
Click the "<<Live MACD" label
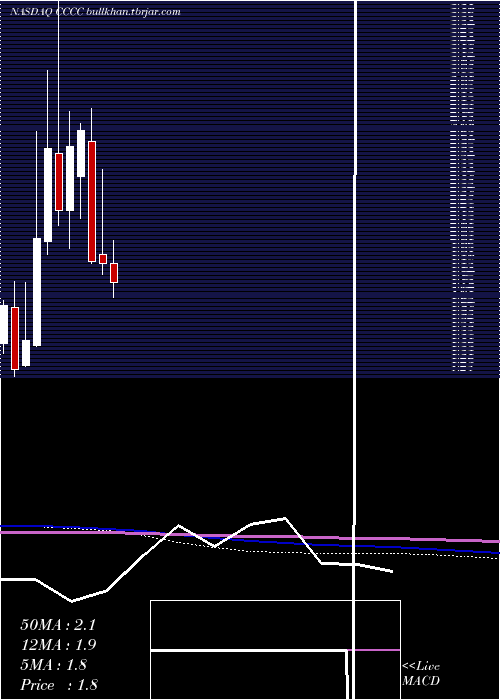pos(421,674)
